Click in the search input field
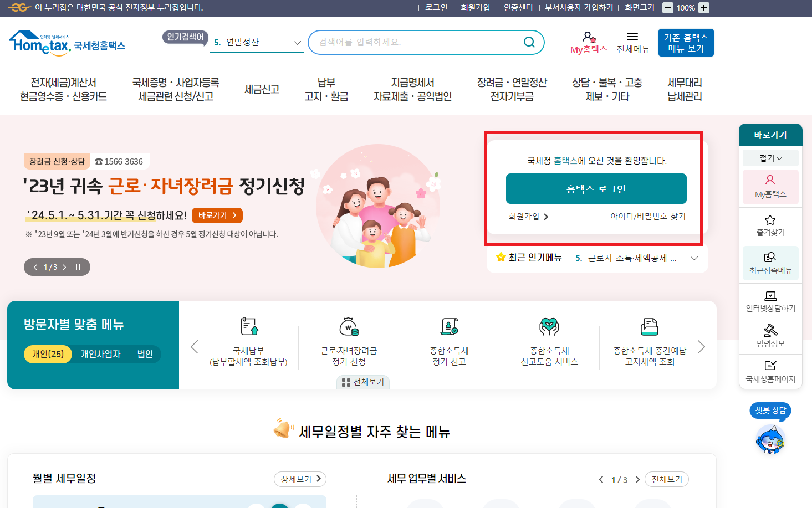 [416, 42]
